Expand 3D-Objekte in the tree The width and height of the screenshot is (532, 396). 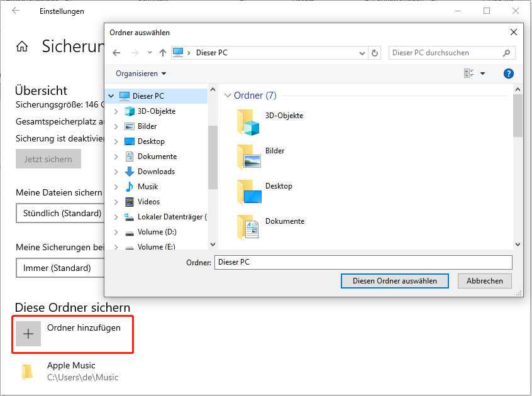(116, 111)
